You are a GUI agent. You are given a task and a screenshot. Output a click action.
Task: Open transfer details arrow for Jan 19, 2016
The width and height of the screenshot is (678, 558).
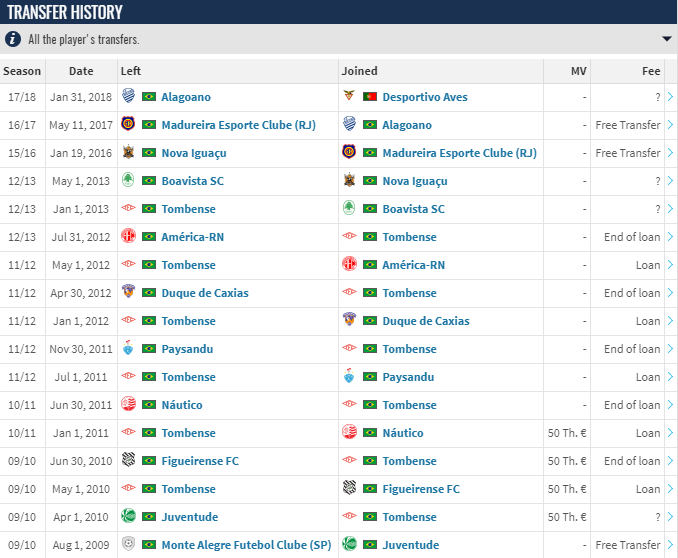tap(670, 153)
